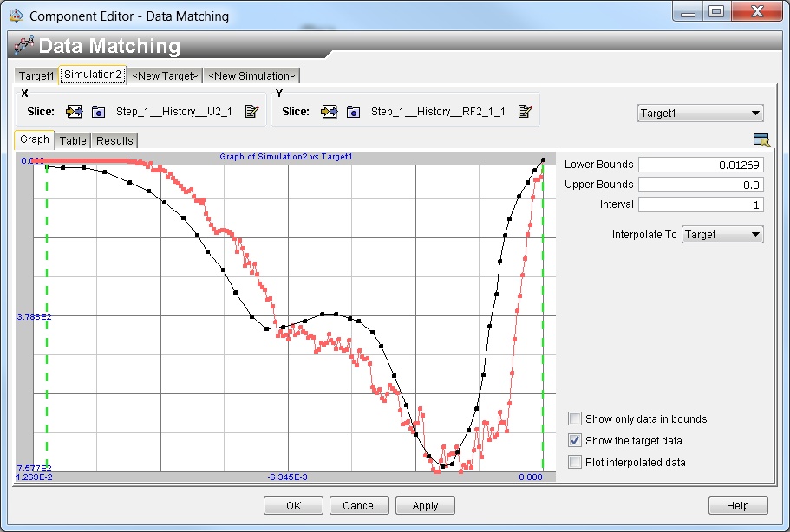
Task: Click the Y slice edit notepad icon
Action: coord(525,111)
